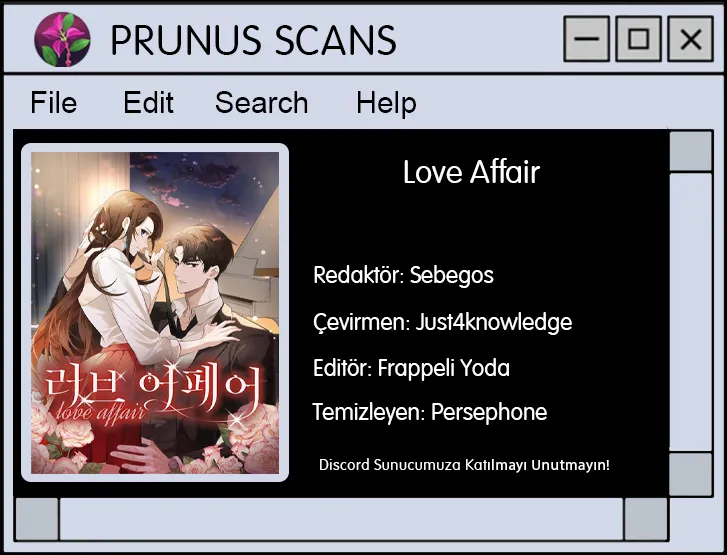Click the horizontal scrollbar left button
Screen dimensions: 727x555
coord(37,519)
